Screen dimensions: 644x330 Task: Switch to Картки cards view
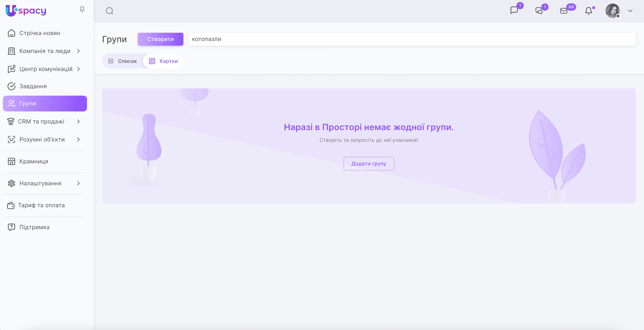point(163,61)
